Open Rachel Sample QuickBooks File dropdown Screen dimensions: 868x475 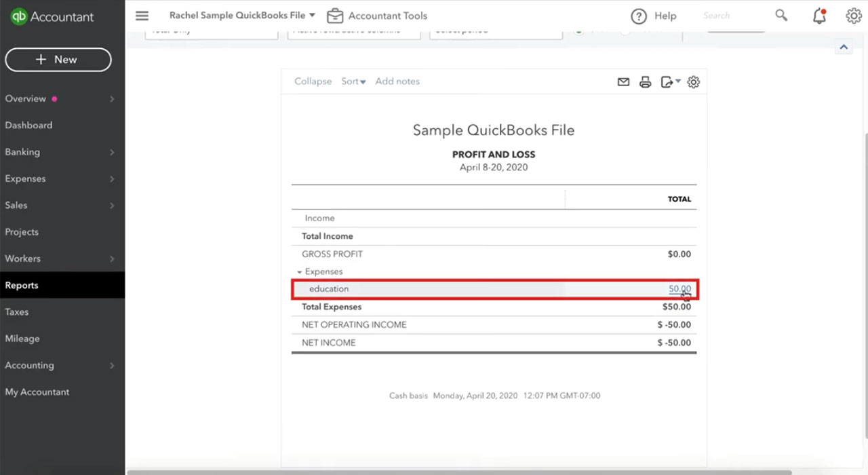coord(242,15)
